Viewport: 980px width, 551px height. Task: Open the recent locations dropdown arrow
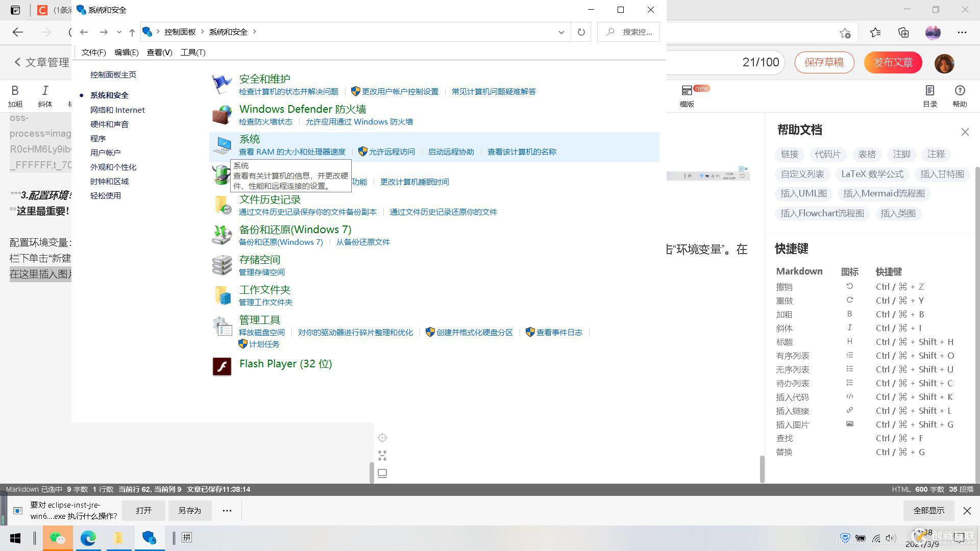119,32
